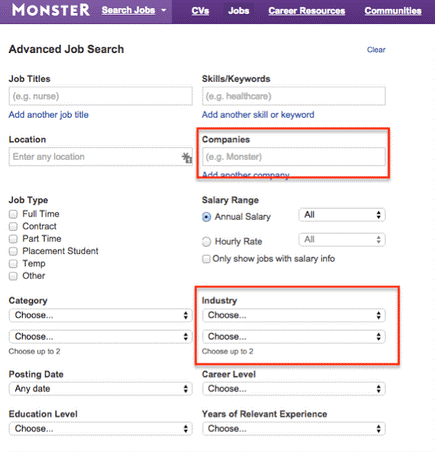Focus the Companies input field

(x=294, y=157)
